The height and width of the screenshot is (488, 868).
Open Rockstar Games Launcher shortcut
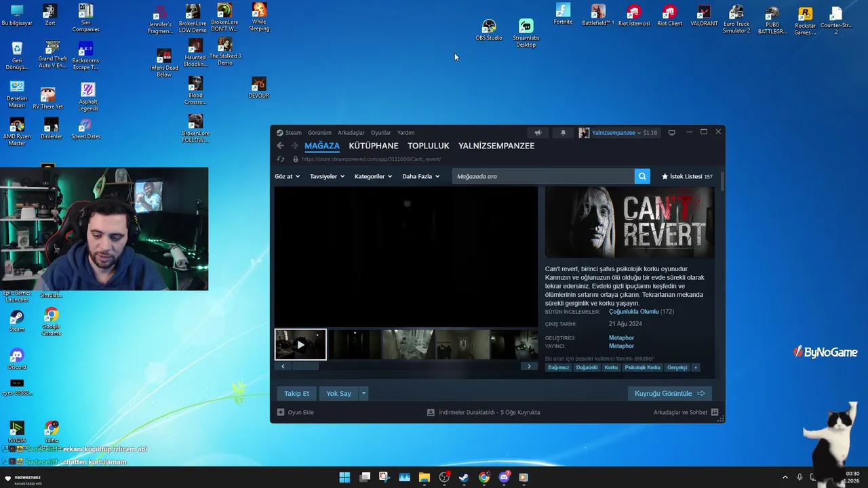pos(805,20)
